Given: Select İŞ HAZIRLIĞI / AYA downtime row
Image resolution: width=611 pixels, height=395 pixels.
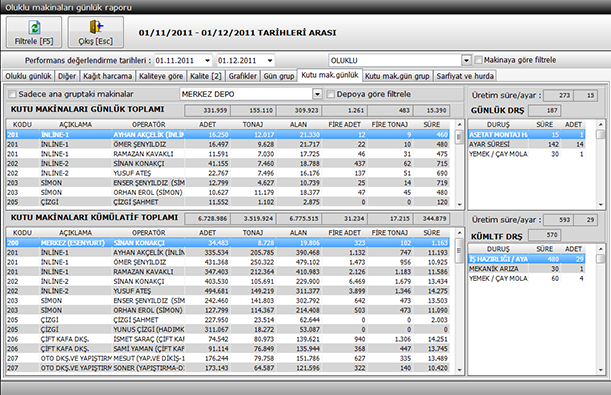Looking at the screenshot, I should click(527, 259).
